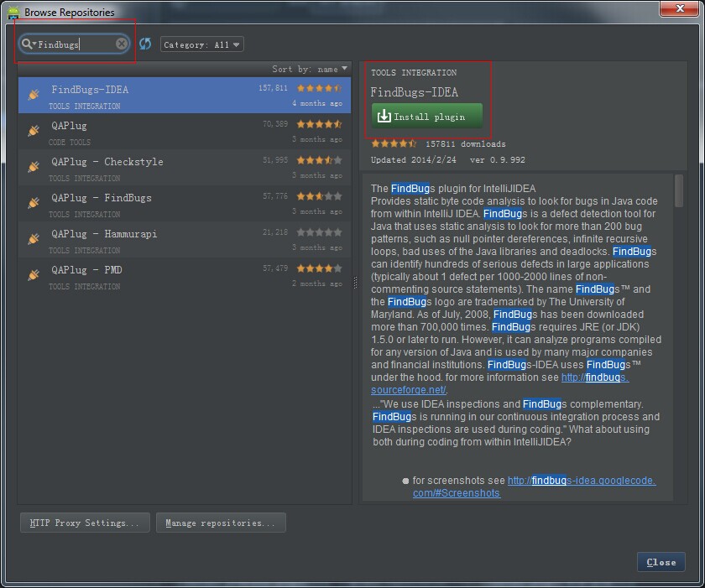Click the FindBugs-IDEA title in details panel

(414, 92)
